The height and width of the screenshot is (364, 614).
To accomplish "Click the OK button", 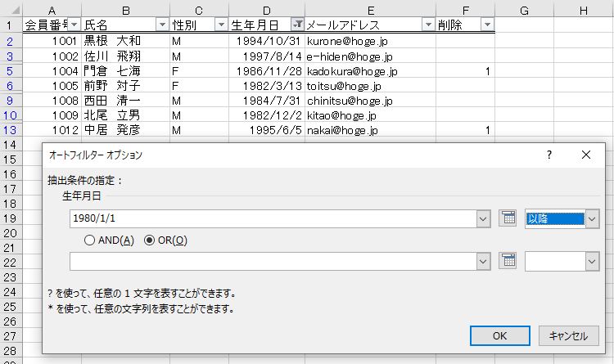I will 500,336.
